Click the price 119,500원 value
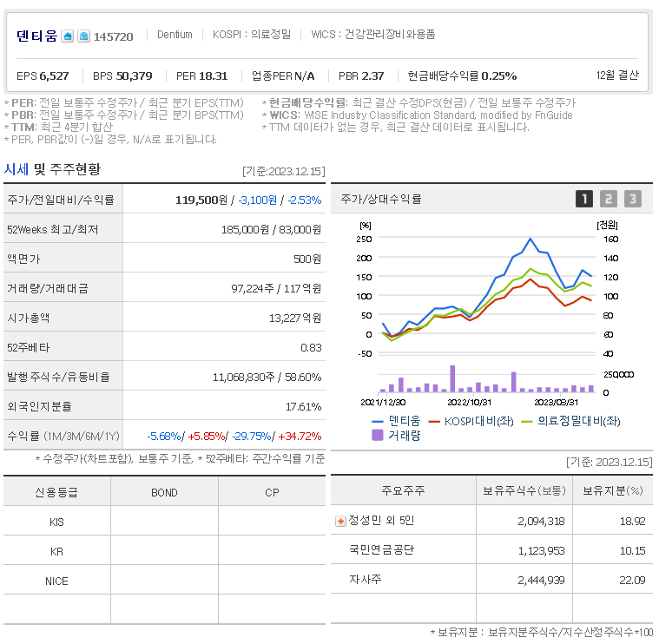659x644 pixels. click(201, 200)
